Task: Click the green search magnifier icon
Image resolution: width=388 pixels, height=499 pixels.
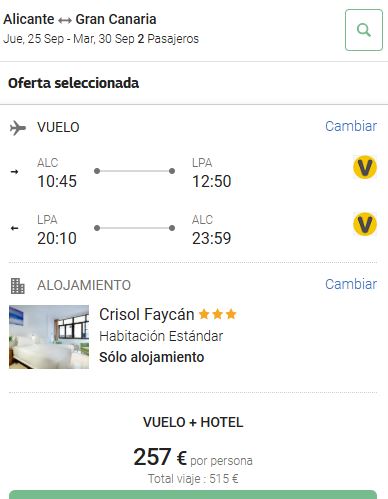Action: point(364,30)
